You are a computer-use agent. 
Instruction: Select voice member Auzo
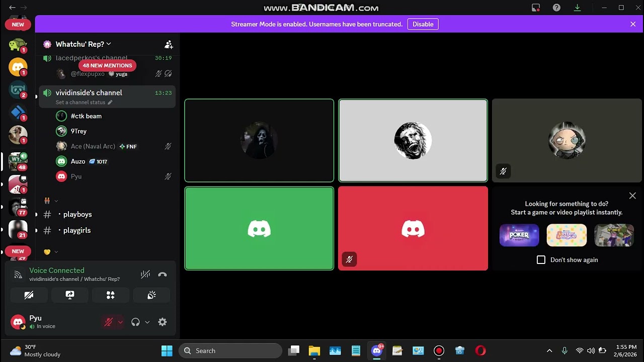[114, 161]
